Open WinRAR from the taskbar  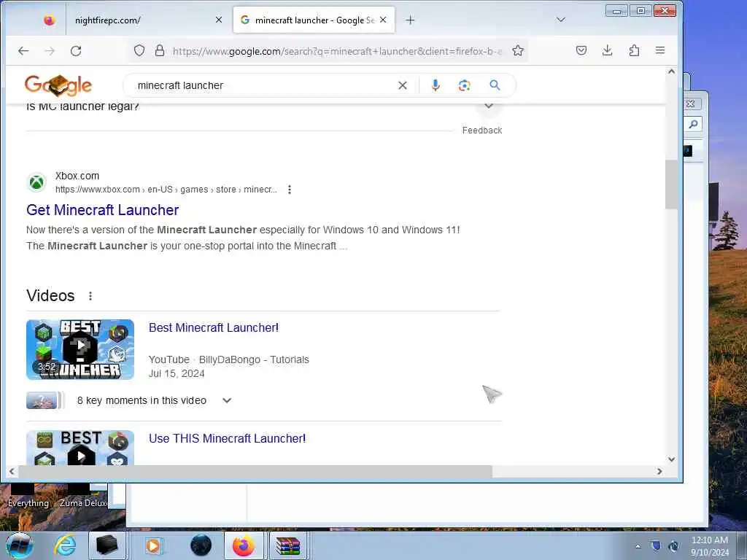coord(287,545)
